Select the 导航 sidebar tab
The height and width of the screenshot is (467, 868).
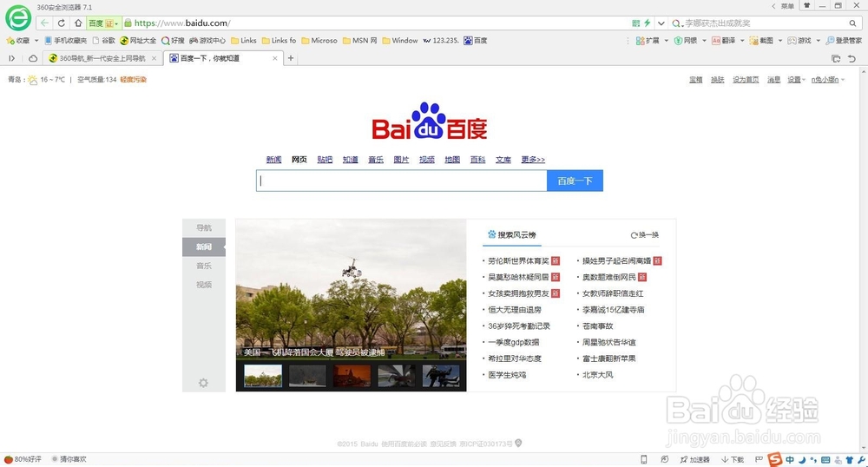tap(204, 228)
